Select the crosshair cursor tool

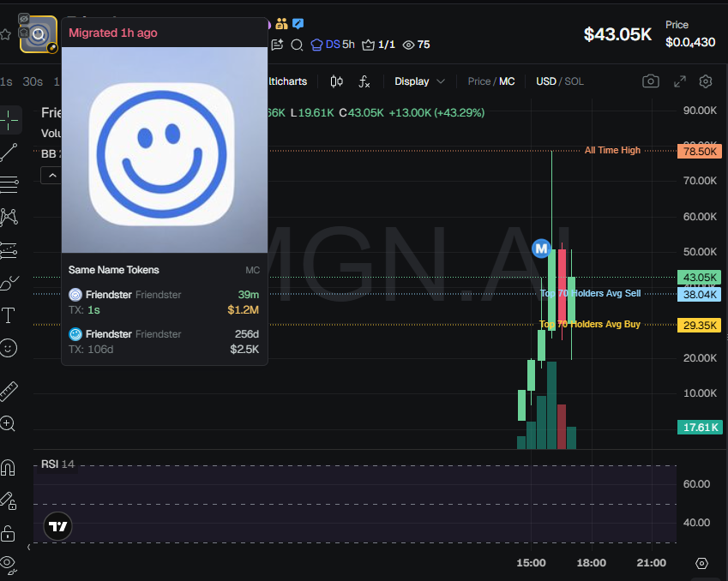tap(9, 120)
